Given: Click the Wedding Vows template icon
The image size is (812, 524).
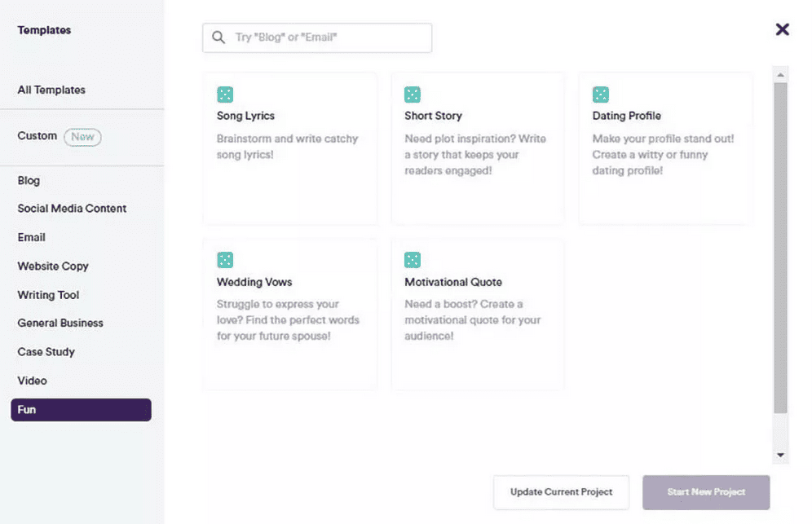Looking at the screenshot, I should point(225,260).
